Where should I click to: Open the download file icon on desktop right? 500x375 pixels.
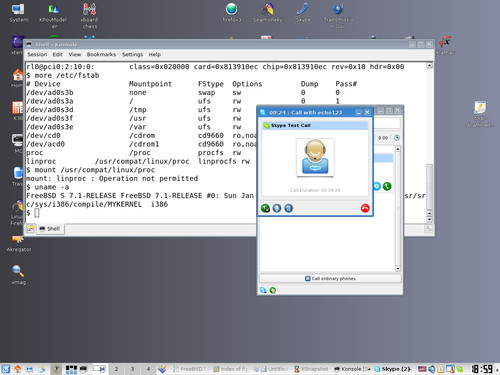click(480, 114)
